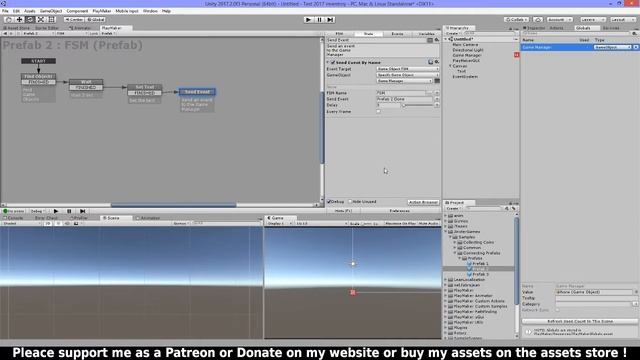This screenshot has height=360, width=640.
Task: Toggle the Debug checkbox in PlayMaker
Action: click(329, 202)
